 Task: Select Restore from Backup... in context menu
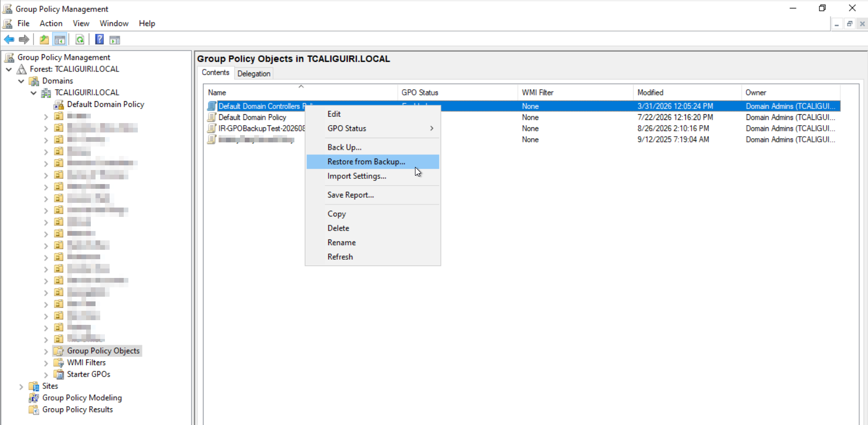coord(373,162)
